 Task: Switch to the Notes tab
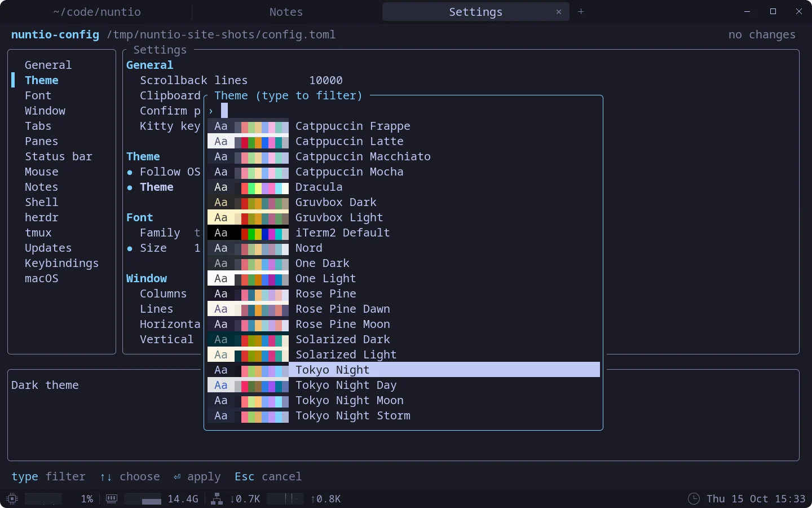coord(286,12)
